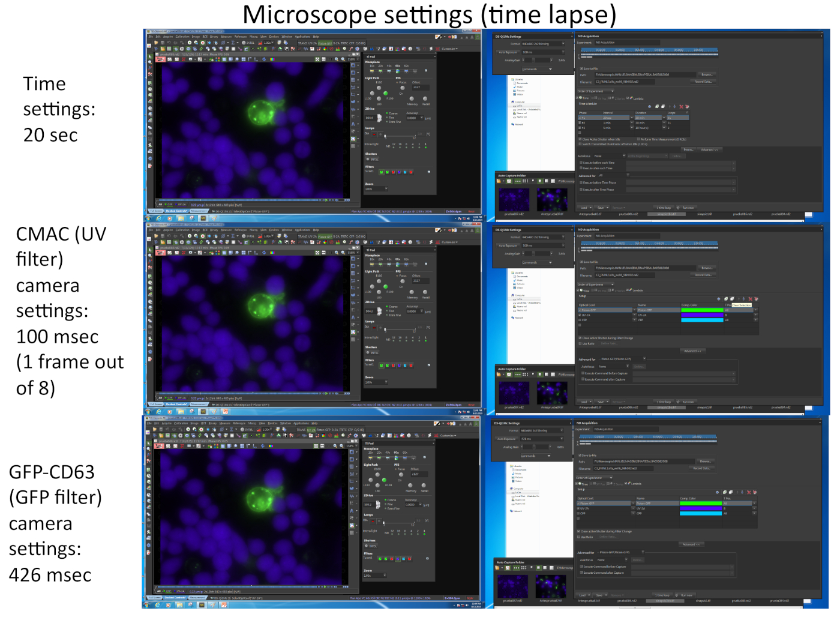Viewport: 840px width, 617px height.
Task: Open Order of Experiment dropdown in 20 sec screenshot
Action: [596, 91]
